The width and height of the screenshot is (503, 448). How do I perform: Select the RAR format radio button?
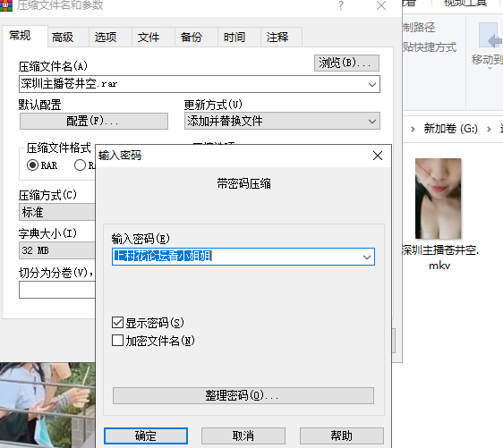coord(32,165)
